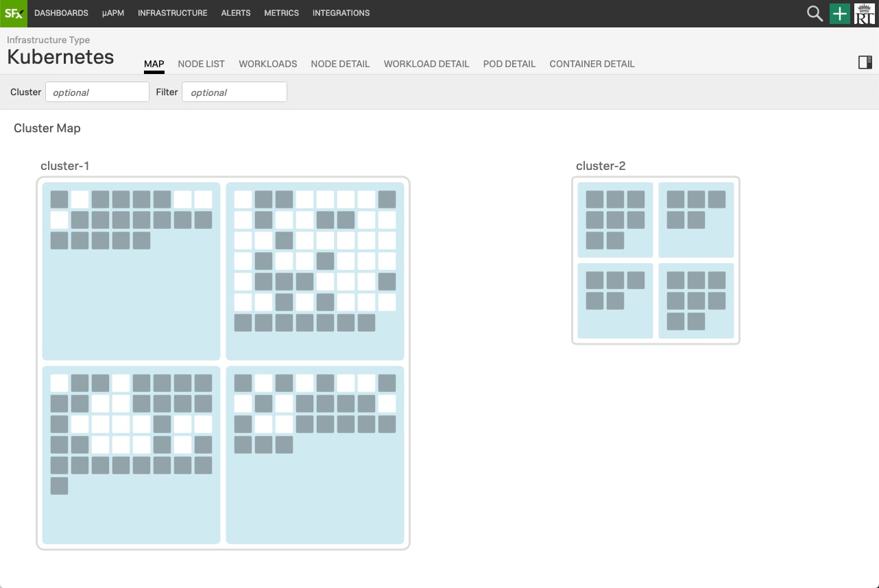Switch to the NODE DETAIL tab
The height and width of the screenshot is (588, 879).
pyautogui.click(x=340, y=64)
